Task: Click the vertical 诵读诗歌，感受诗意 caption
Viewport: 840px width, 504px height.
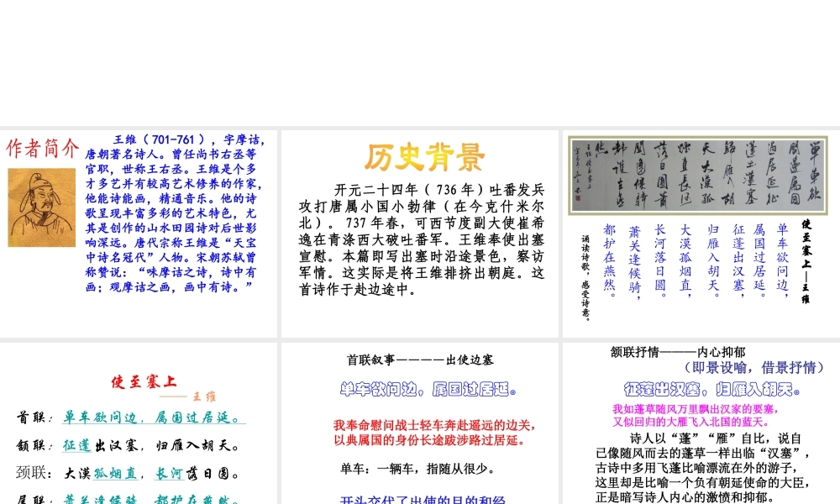Action: pyautogui.click(x=586, y=277)
